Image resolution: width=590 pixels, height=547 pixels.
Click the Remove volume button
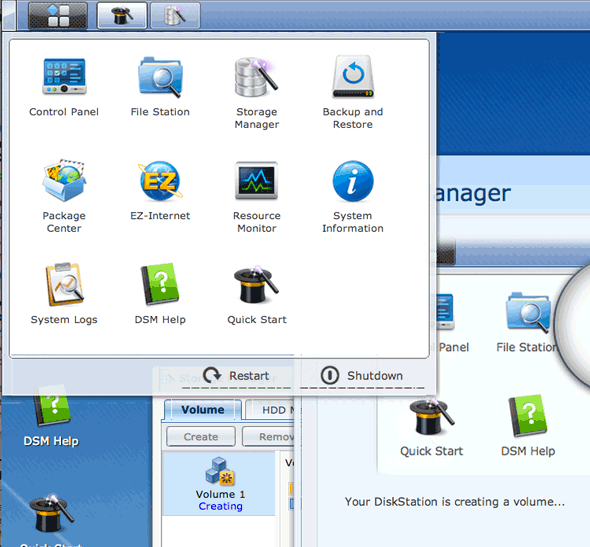click(268, 436)
